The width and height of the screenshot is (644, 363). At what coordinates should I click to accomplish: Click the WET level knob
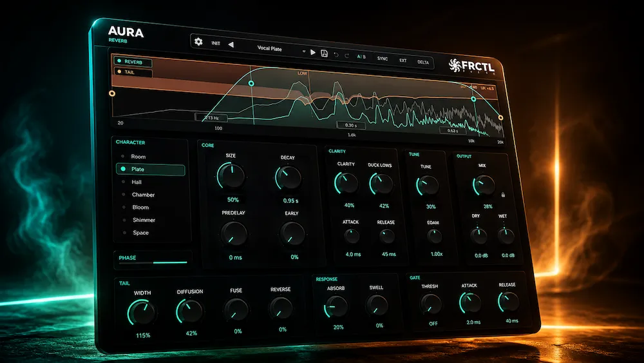(506, 236)
